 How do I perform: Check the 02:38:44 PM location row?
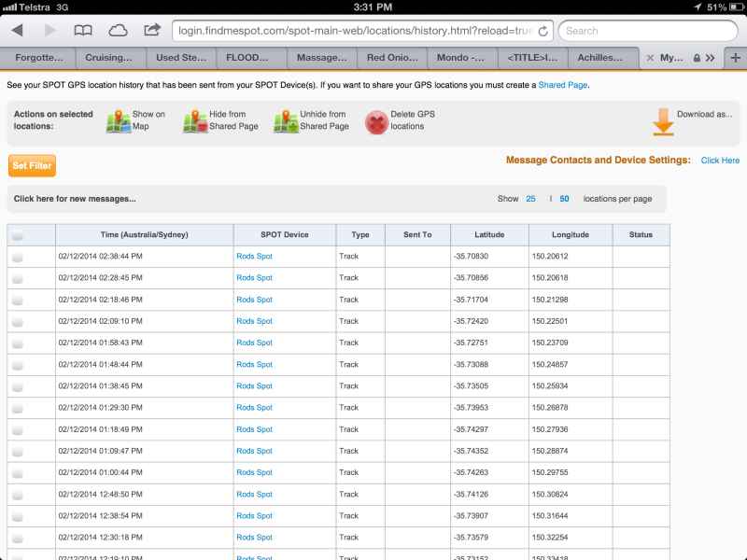pyautogui.click(x=18, y=257)
